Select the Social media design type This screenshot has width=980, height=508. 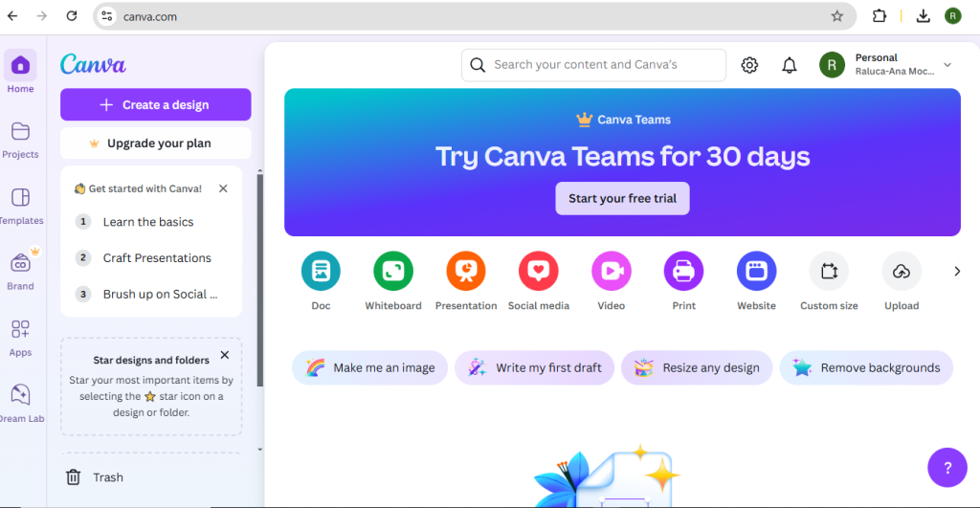pos(538,271)
